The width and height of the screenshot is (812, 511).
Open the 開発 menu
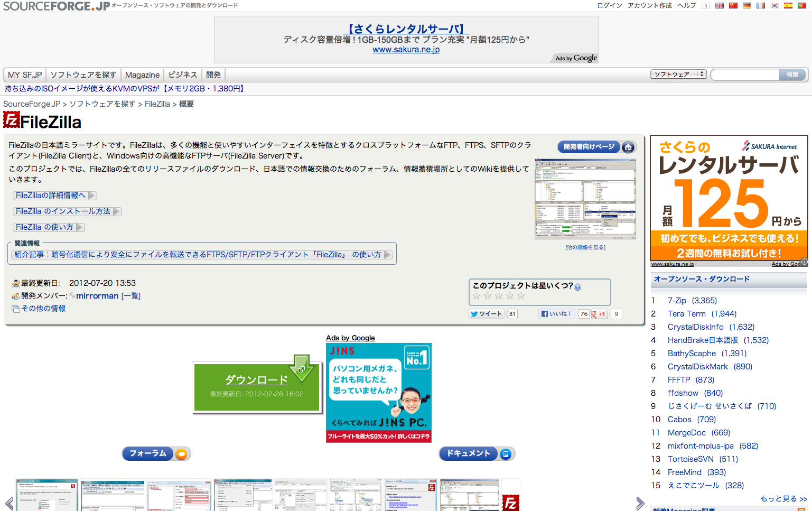[x=213, y=75]
